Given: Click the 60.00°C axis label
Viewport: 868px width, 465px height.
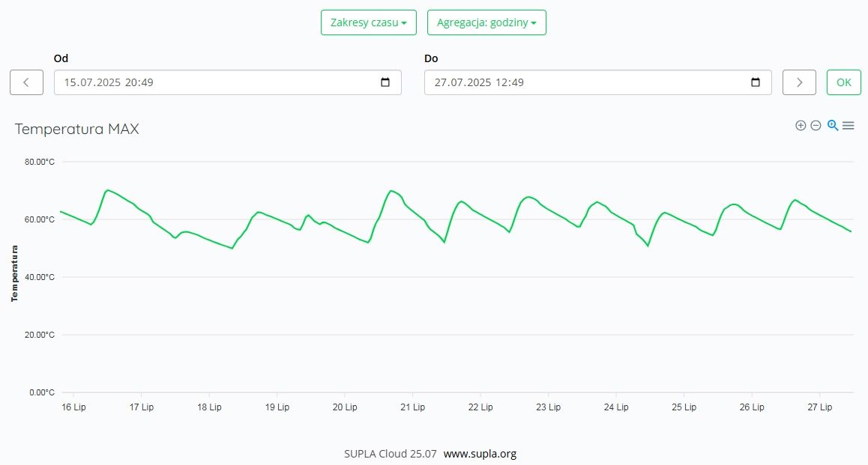Looking at the screenshot, I should (39, 219).
